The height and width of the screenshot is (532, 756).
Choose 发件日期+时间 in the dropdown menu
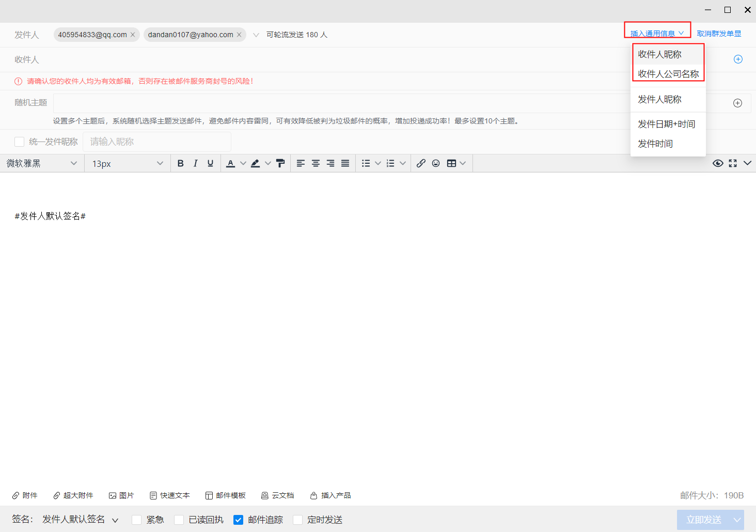(x=666, y=124)
